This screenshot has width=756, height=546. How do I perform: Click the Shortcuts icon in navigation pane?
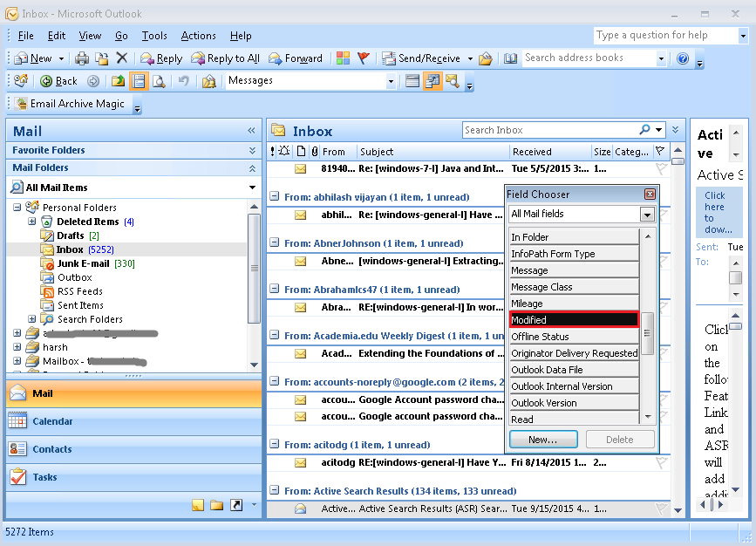coord(236,505)
